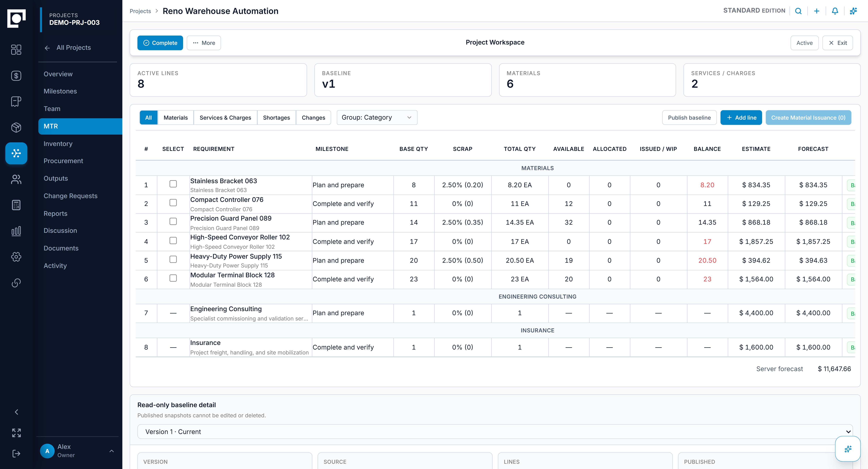Click the Add line button
The height and width of the screenshot is (469, 868).
point(741,118)
